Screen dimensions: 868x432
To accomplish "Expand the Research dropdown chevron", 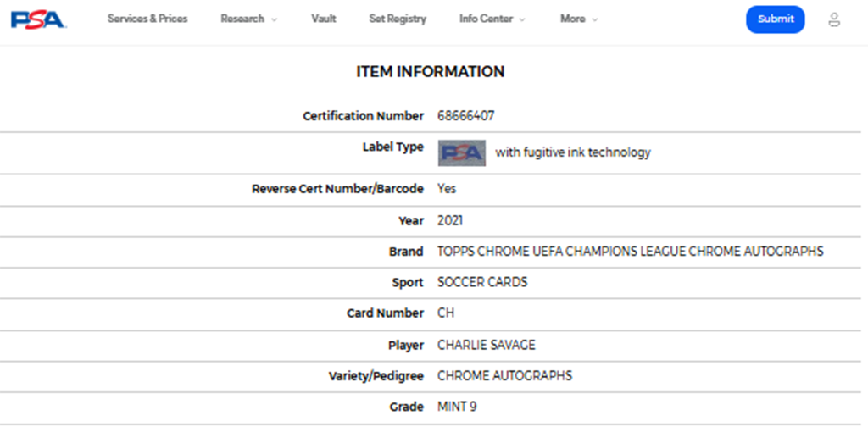I will pyautogui.click(x=274, y=19).
